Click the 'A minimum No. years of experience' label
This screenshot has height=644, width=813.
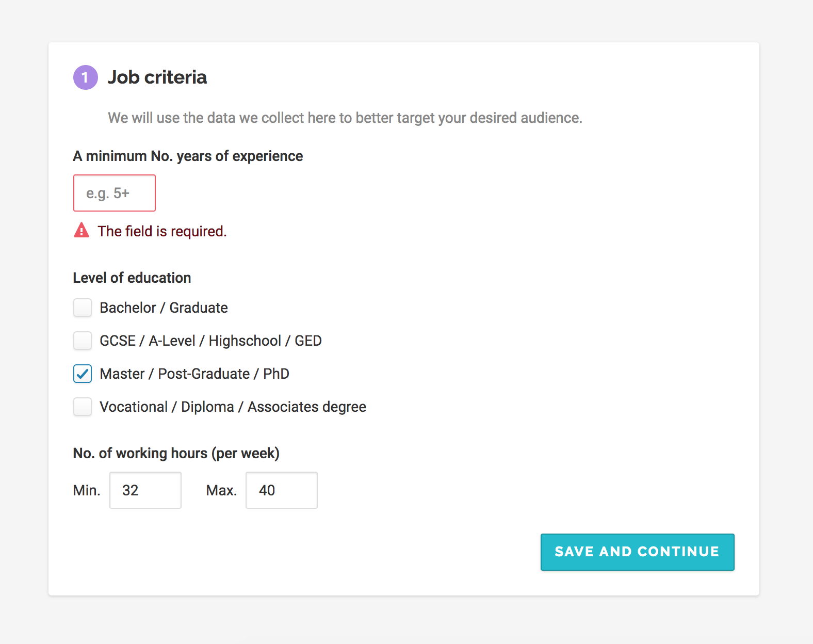click(188, 156)
